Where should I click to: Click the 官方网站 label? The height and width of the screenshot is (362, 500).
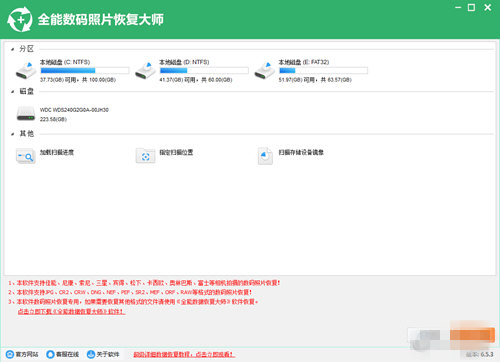[x=27, y=354]
